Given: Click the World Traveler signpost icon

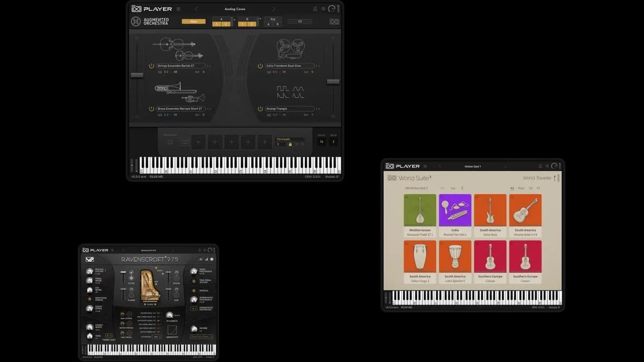Looking at the screenshot, I should point(555,178).
